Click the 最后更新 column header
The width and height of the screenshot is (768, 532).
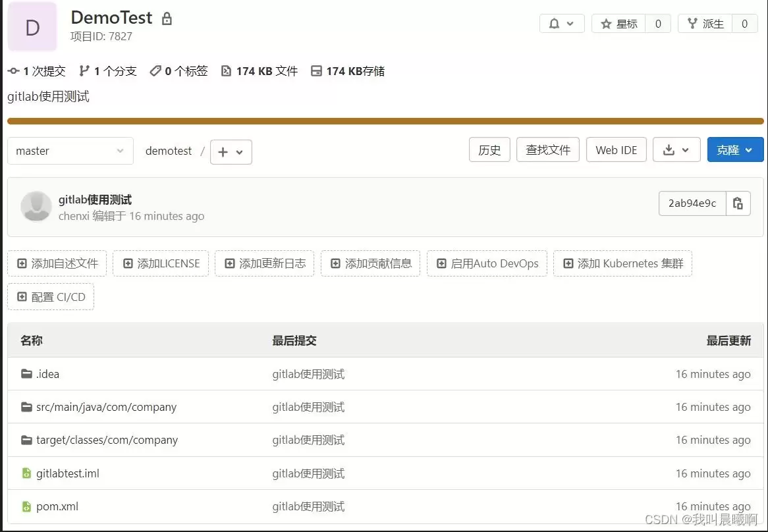tap(728, 340)
